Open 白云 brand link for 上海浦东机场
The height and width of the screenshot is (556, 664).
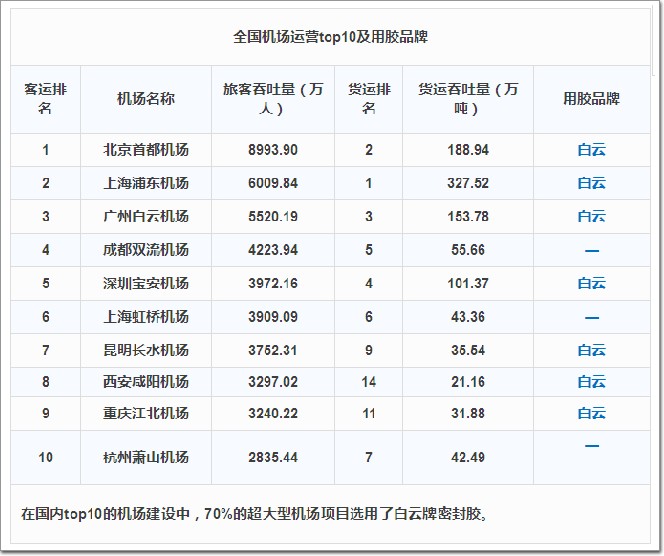pos(591,183)
